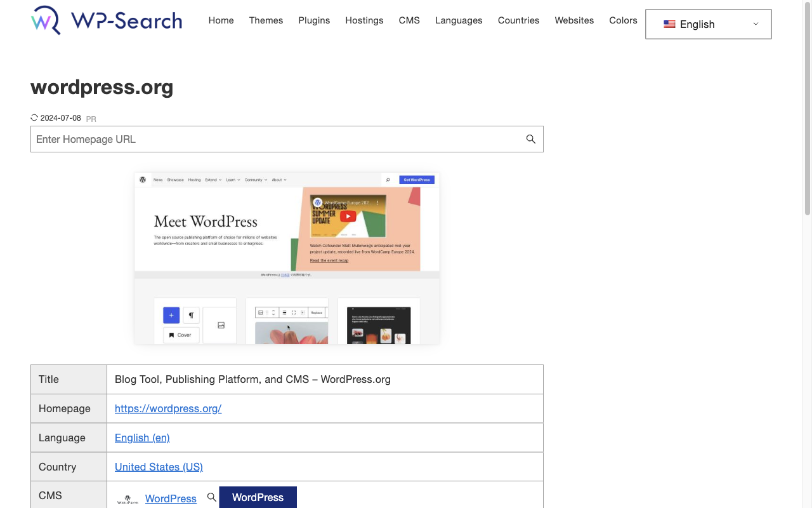Viewport: 812px width, 508px height.
Task: Click the search magnifier in the URL field
Action: tap(530, 138)
